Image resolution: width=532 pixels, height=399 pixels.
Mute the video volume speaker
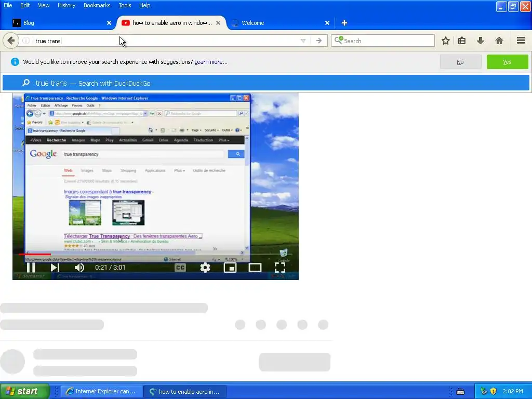click(79, 268)
